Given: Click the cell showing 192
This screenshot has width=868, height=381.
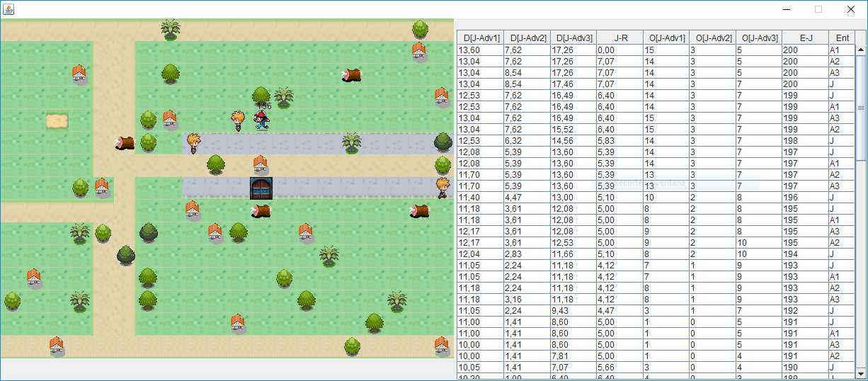Looking at the screenshot, I should point(805,311).
